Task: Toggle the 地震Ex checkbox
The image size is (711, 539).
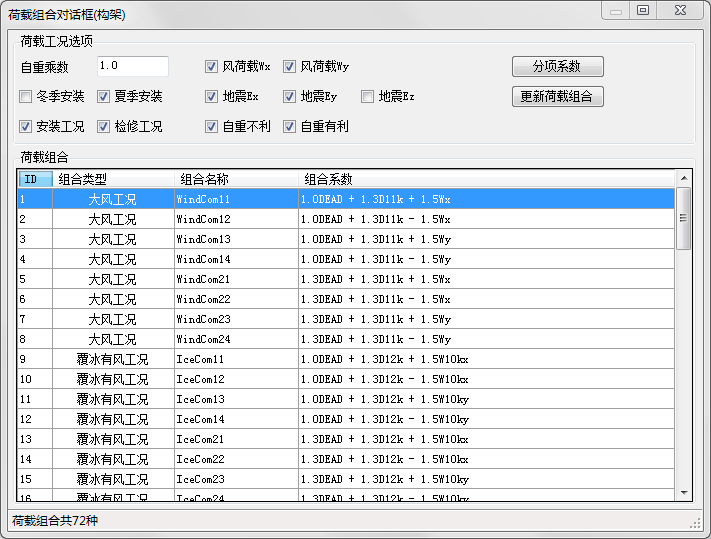Action: click(x=212, y=97)
